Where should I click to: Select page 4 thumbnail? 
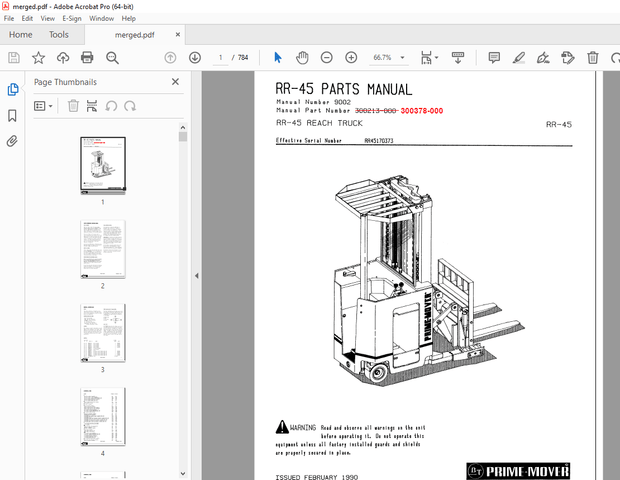point(103,417)
